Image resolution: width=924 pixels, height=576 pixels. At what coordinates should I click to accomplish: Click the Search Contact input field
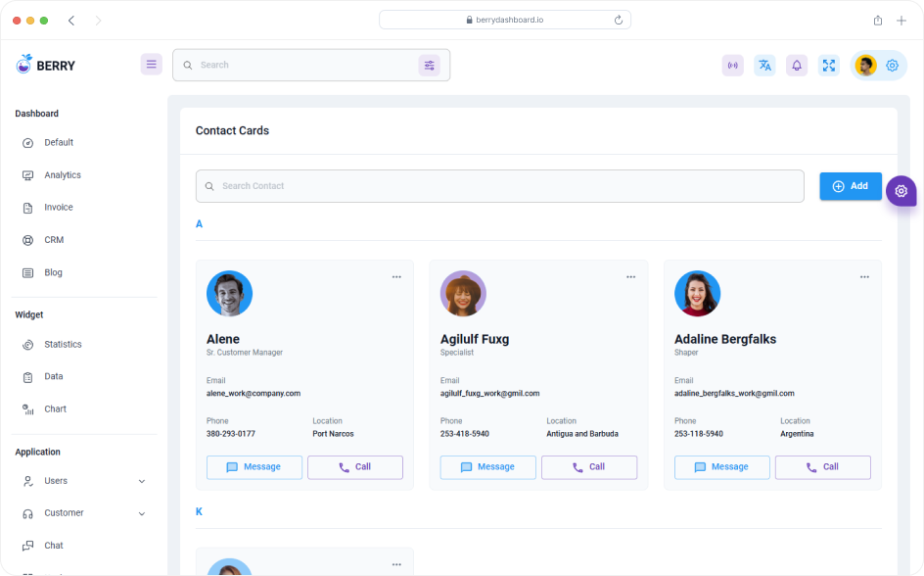pyautogui.click(x=499, y=185)
